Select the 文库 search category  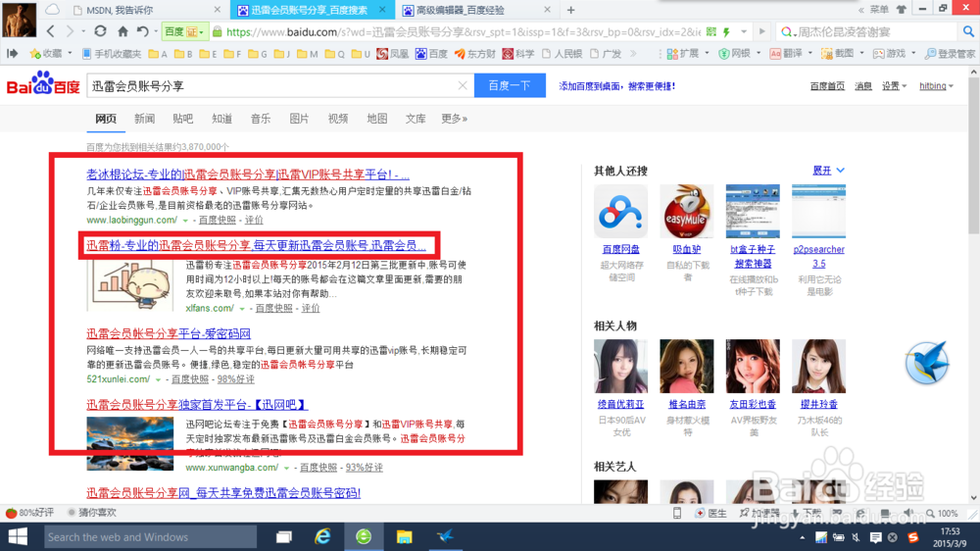pos(416,119)
